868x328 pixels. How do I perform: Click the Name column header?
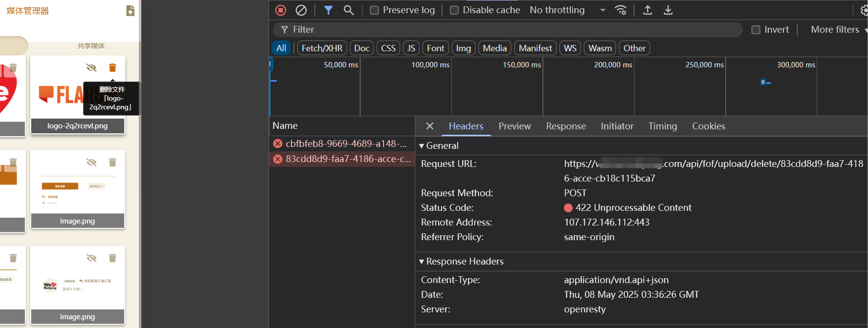pos(342,126)
